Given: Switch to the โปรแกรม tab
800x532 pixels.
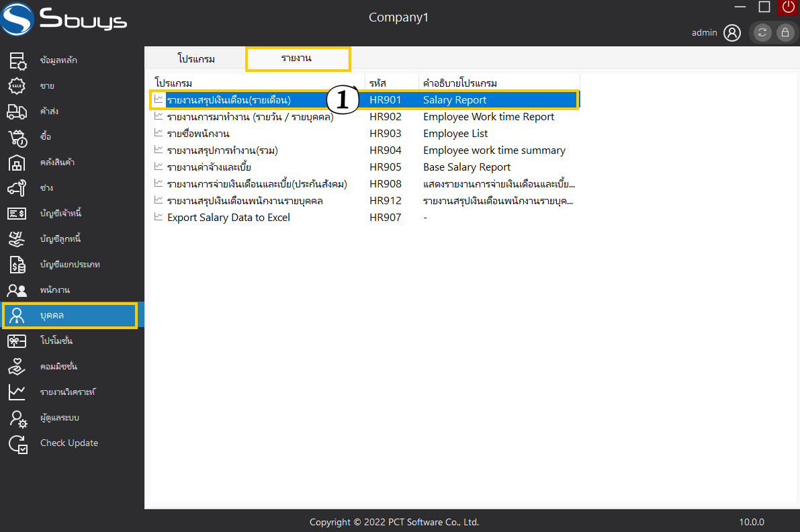Looking at the screenshot, I should pyautogui.click(x=196, y=58).
